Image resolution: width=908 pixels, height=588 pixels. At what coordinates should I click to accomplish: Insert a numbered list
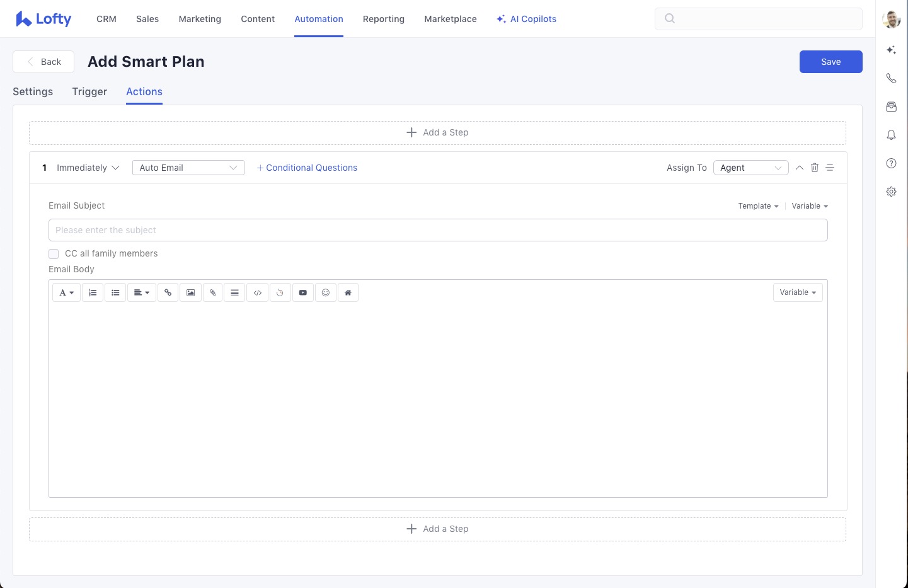(93, 292)
